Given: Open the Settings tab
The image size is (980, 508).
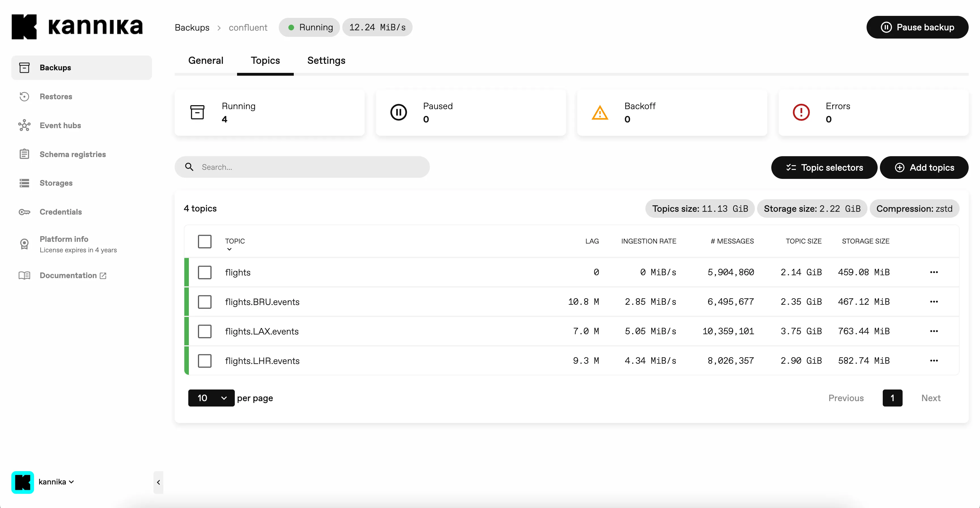Looking at the screenshot, I should click(x=326, y=60).
